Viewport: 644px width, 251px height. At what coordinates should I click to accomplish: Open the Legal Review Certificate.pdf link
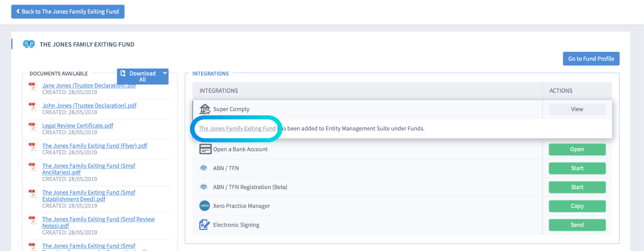[77, 125]
